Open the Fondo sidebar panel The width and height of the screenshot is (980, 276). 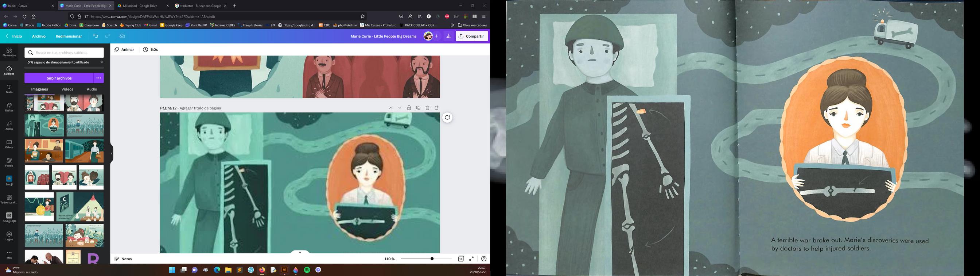point(9,162)
